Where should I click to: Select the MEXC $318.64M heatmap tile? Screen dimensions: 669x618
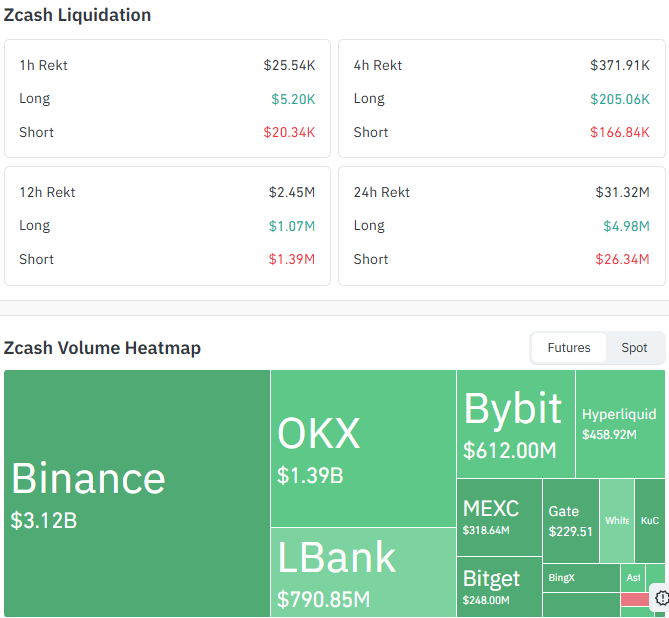pyautogui.click(x=499, y=517)
